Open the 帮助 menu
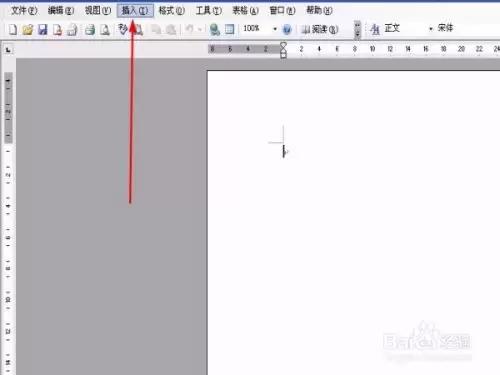 coord(319,11)
